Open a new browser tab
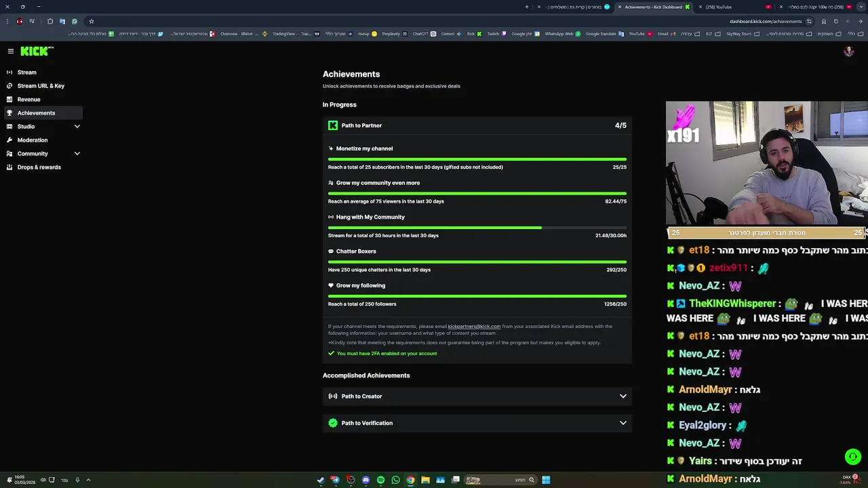The image size is (868, 488). 527,7
